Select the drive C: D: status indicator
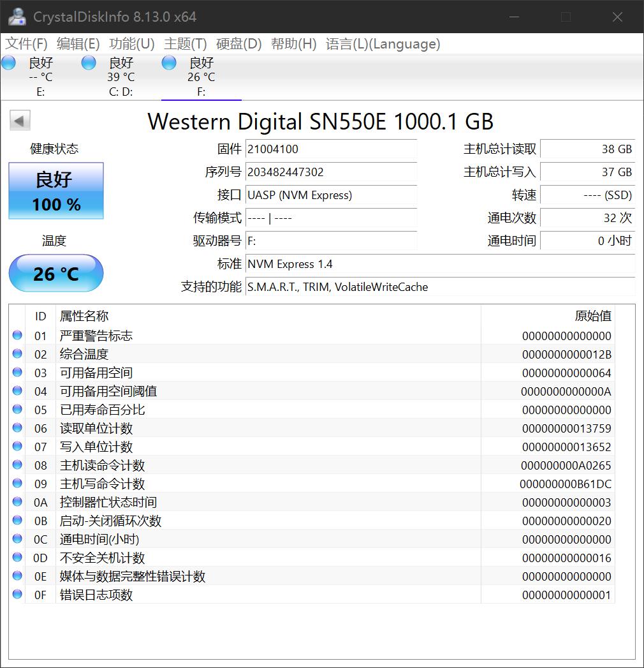 point(88,63)
